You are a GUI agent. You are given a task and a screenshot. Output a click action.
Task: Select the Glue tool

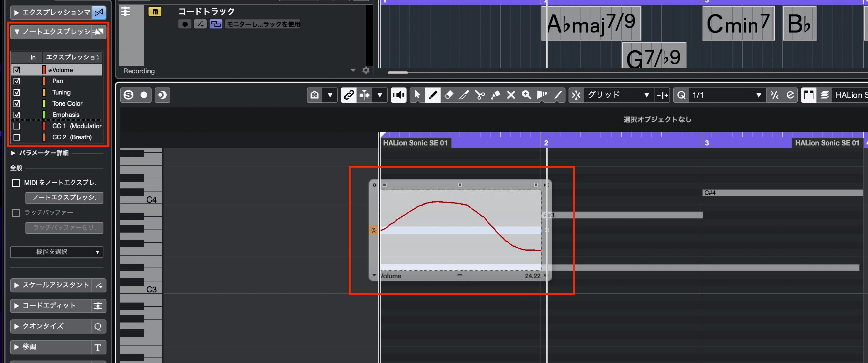(x=495, y=95)
